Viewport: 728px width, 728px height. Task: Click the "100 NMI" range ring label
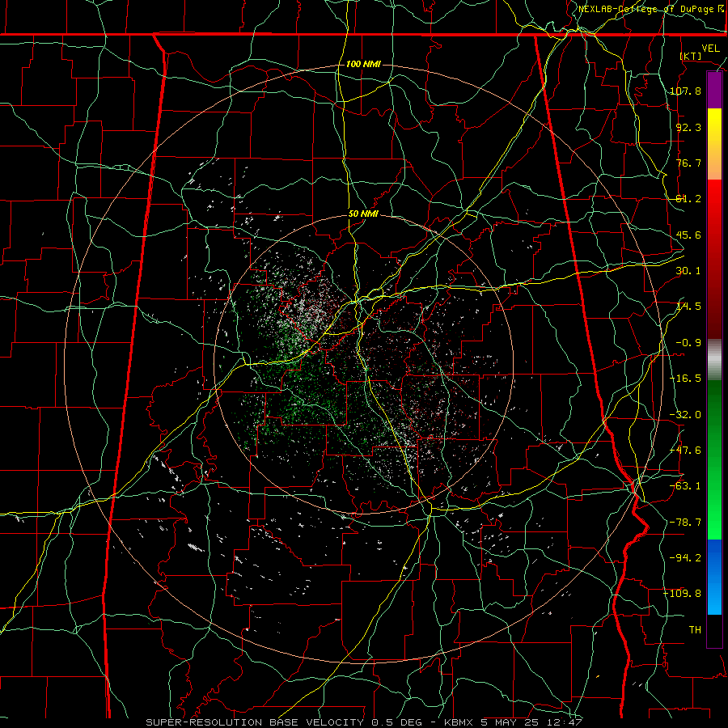363,64
